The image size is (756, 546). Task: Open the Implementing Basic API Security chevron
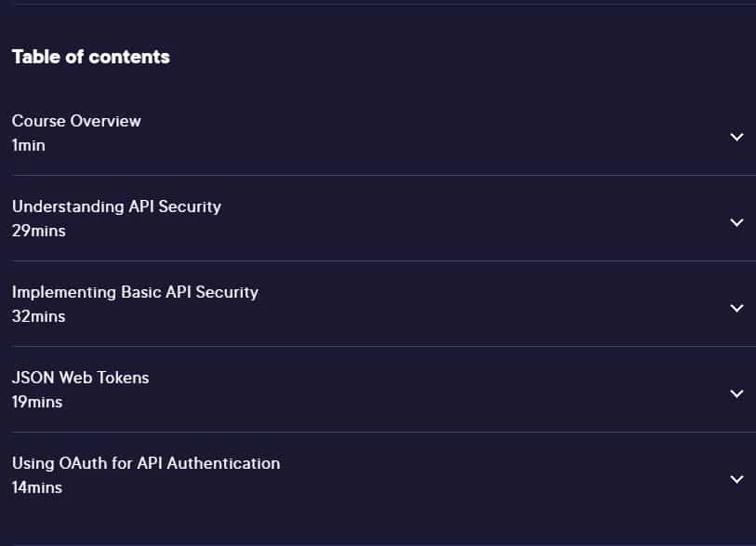pos(736,308)
